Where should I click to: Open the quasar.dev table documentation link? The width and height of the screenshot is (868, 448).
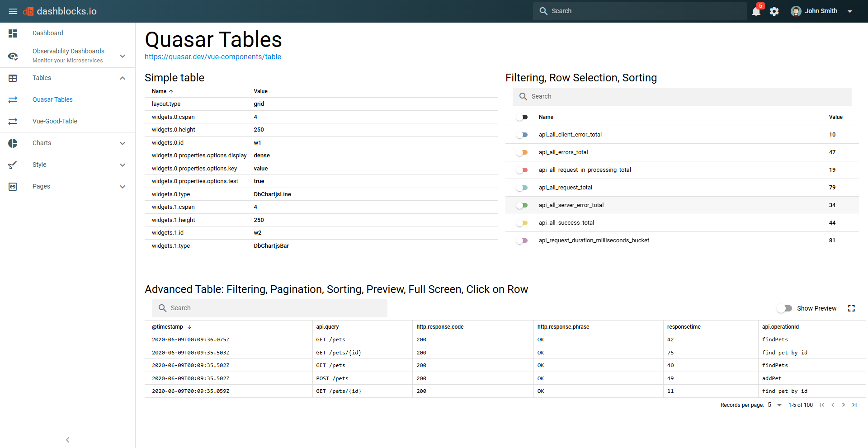[x=213, y=57]
